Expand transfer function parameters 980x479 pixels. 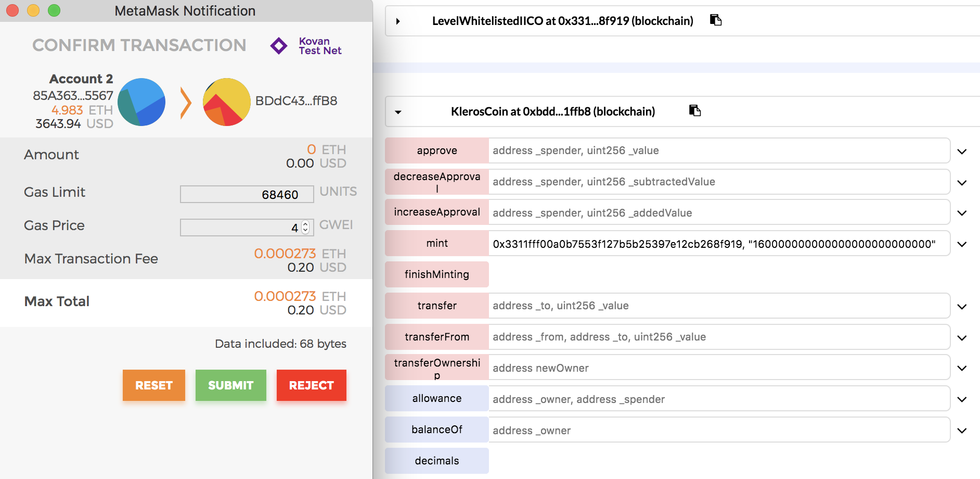962,307
